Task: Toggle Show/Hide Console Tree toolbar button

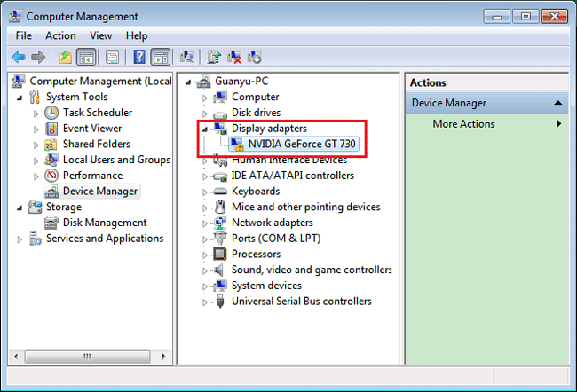Action: point(86,57)
